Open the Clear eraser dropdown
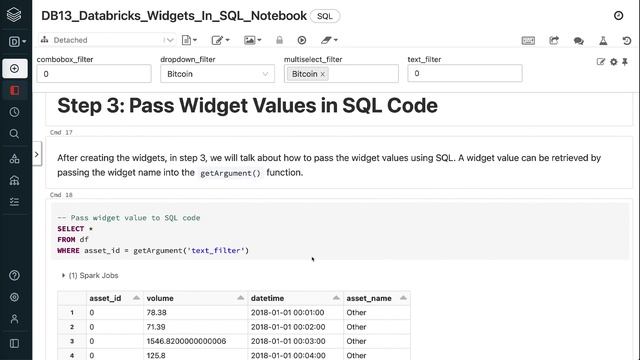The image size is (640, 360). (x=329, y=40)
